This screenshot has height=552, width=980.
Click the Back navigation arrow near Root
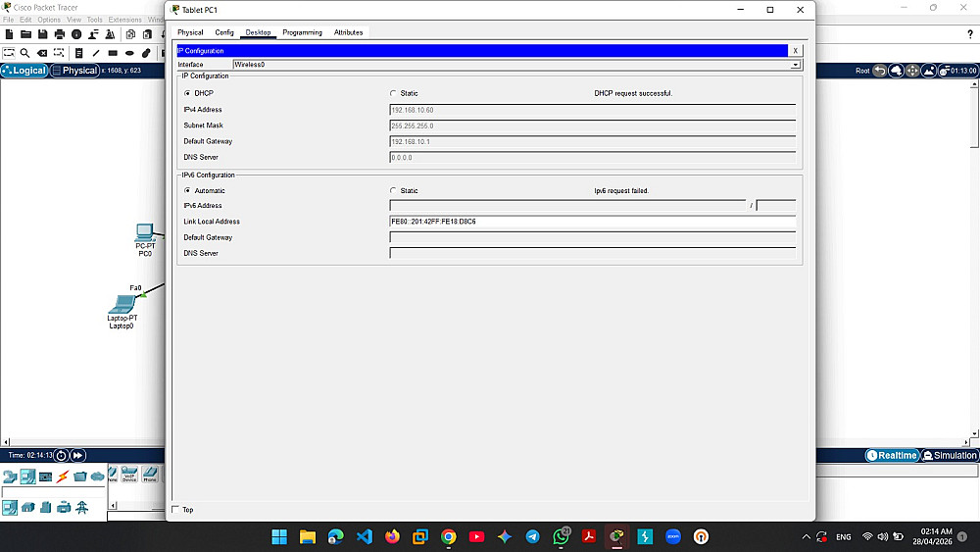[879, 71]
